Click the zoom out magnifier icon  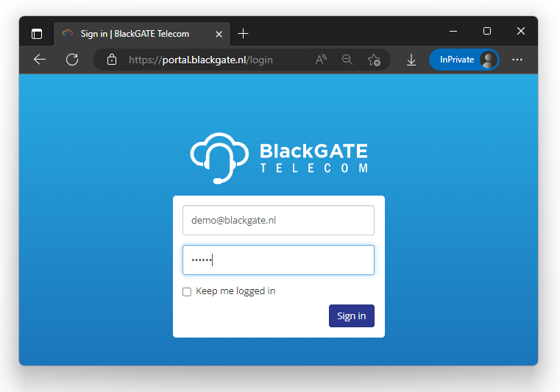point(347,60)
